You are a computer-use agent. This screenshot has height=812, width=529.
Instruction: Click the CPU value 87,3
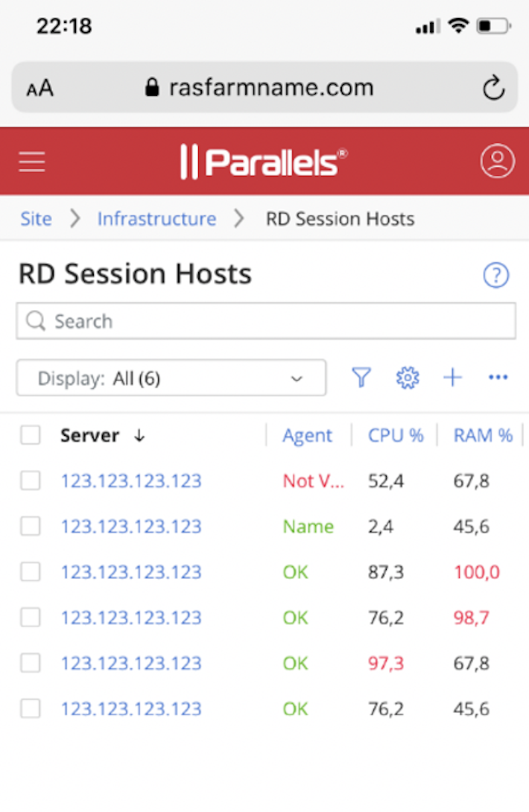click(x=386, y=572)
